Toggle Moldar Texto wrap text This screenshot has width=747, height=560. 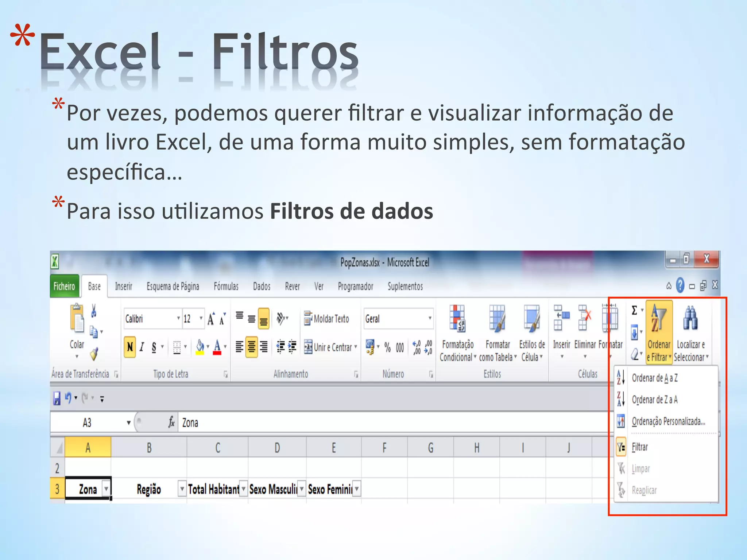click(326, 319)
